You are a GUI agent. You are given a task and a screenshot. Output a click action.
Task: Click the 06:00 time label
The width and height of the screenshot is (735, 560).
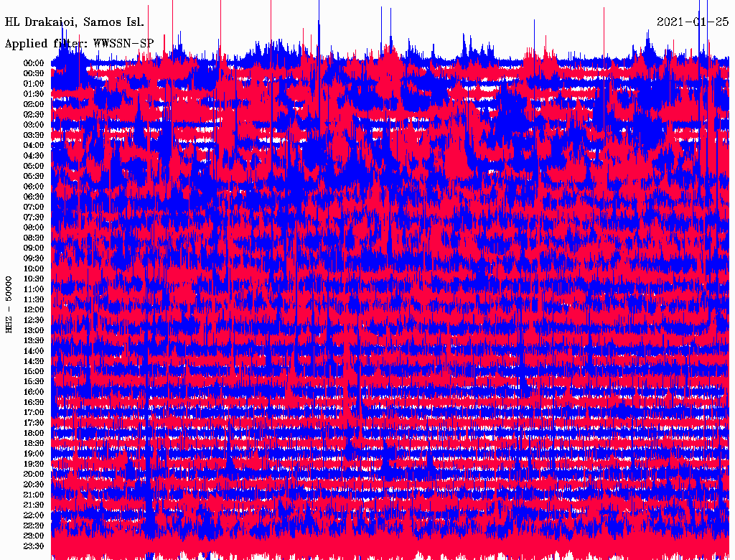pyautogui.click(x=34, y=186)
